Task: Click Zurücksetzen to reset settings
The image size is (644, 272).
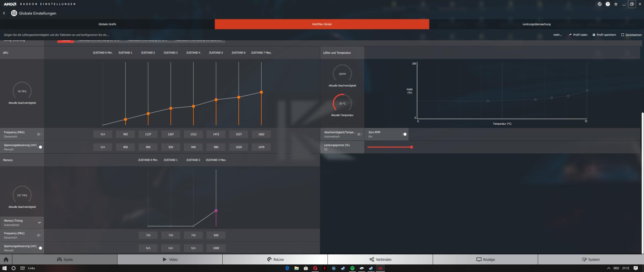Action: (x=631, y=35)
